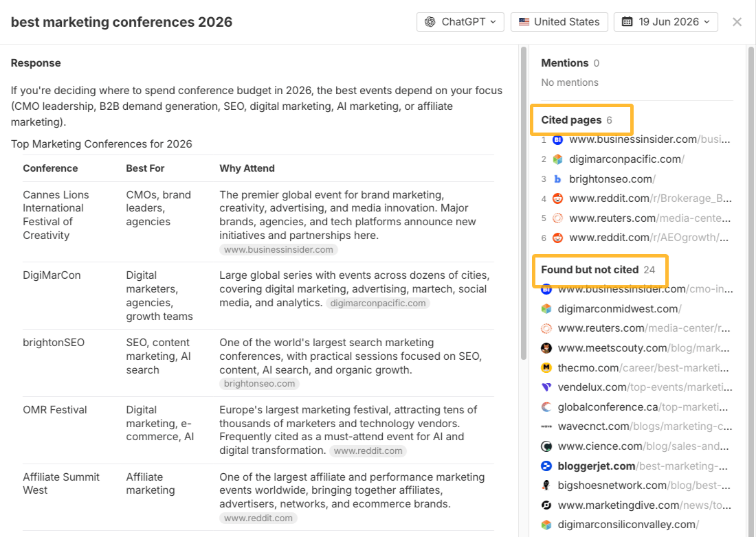Click the Response panel vertical scrollbar

point(524,203)
